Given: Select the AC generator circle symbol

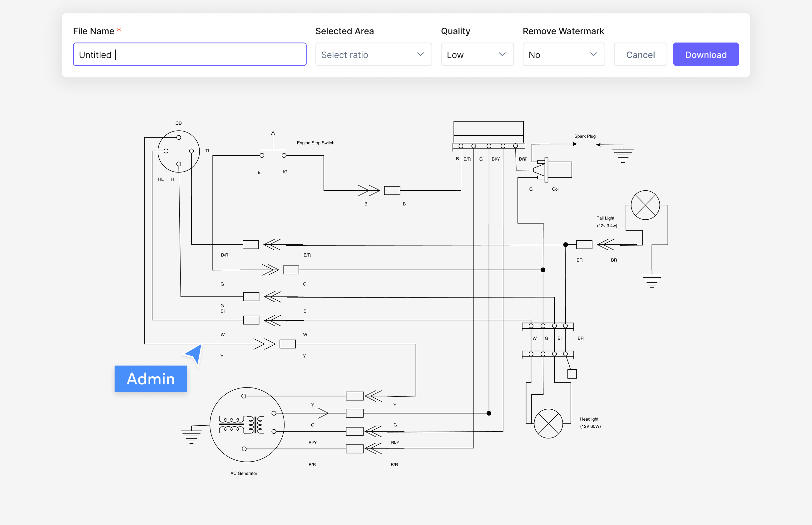Looking at the screenshot, I should pyautogui.click(x=247, y=424).
